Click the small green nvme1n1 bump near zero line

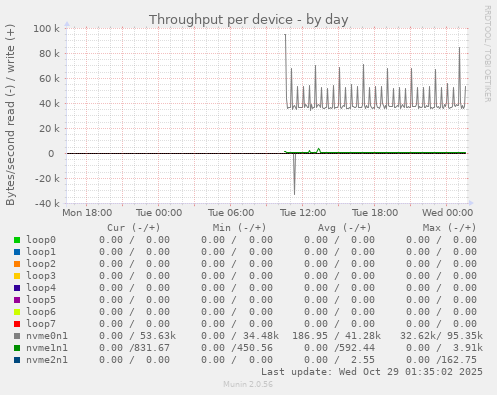pyautogui.click(x=319, y=150)
